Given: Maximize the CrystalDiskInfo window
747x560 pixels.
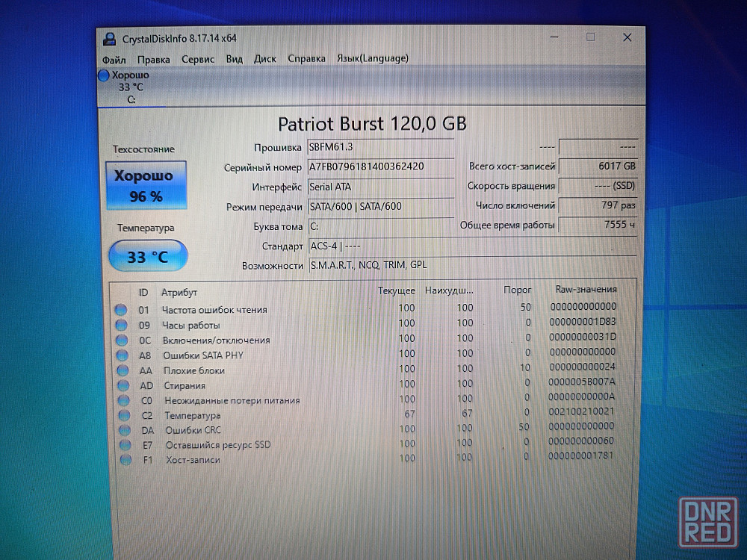Looking at the screenshot, I should click(590, 37).
